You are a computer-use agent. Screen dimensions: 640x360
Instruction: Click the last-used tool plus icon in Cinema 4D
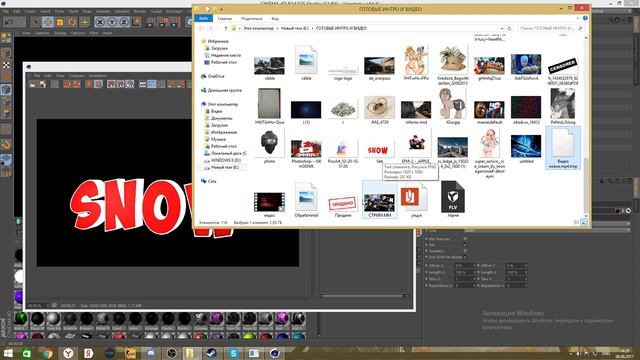click(84, 22)
